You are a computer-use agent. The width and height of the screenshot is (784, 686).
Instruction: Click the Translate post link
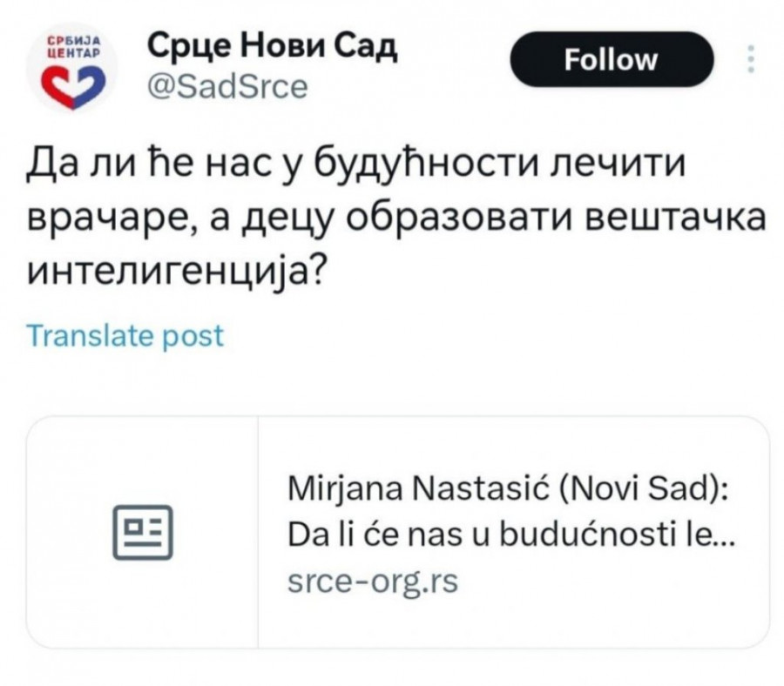click(x=126, y=335)
